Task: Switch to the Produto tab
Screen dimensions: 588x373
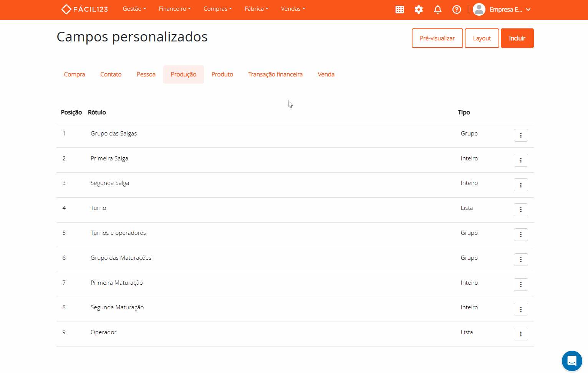Action: click(x=222, y=74)
